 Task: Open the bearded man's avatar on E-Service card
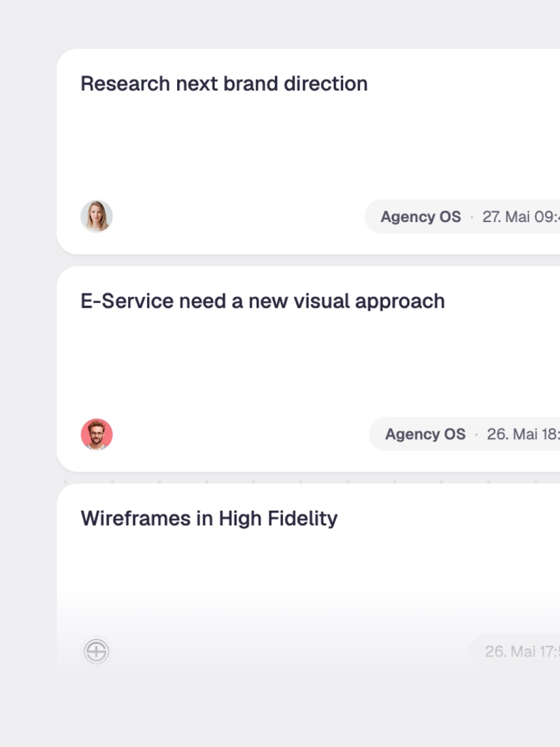[x=97, y=434]
